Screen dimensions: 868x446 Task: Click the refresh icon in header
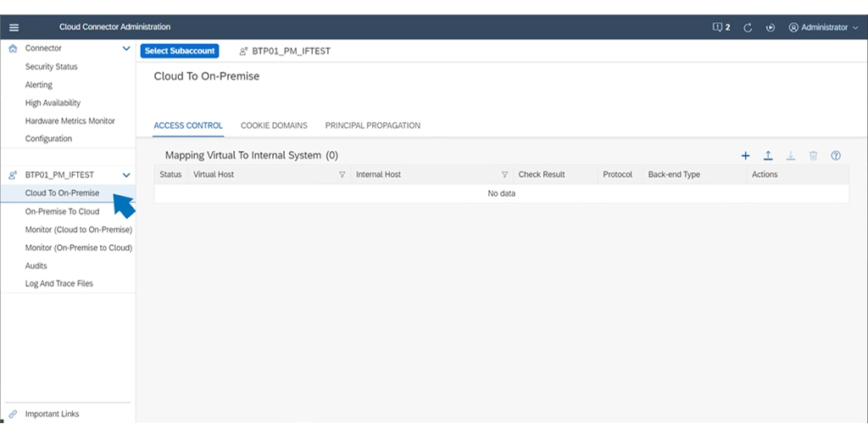[748, 27]
